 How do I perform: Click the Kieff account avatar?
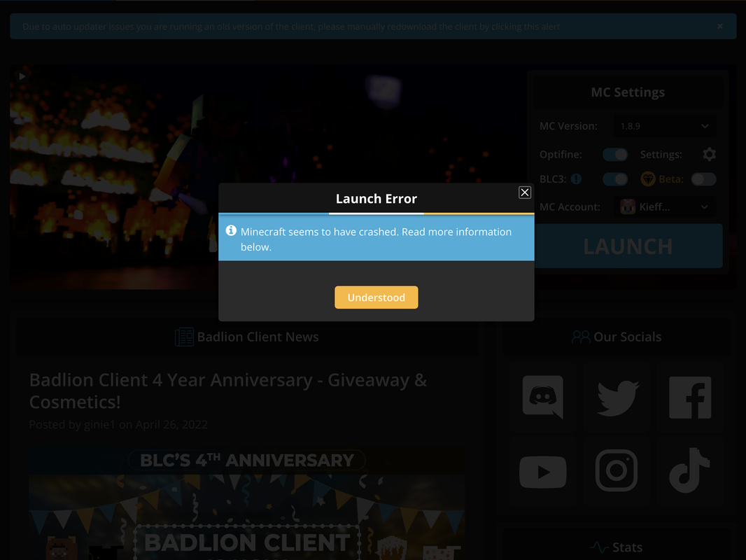coord(628,207)
